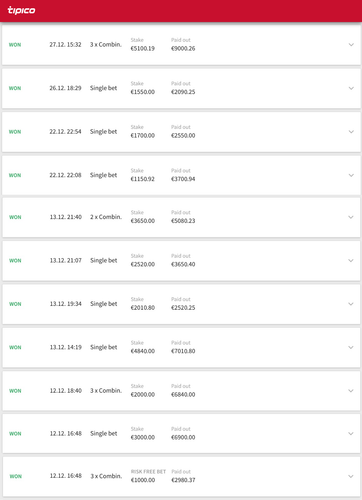Viewport: 362px width, 500px height.
Task: Expand the 13.12. 19:34 single bet
Action: tap(351, 304)
